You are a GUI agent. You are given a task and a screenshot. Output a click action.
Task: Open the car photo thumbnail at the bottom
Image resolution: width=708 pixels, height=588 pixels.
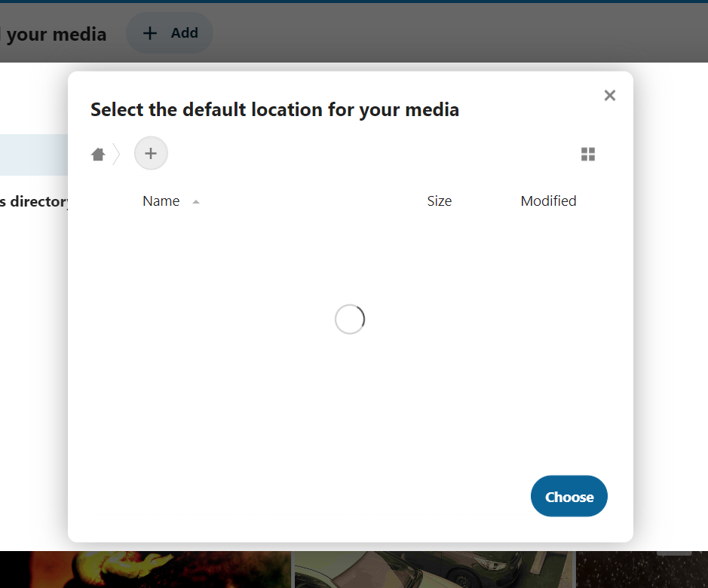433,570
